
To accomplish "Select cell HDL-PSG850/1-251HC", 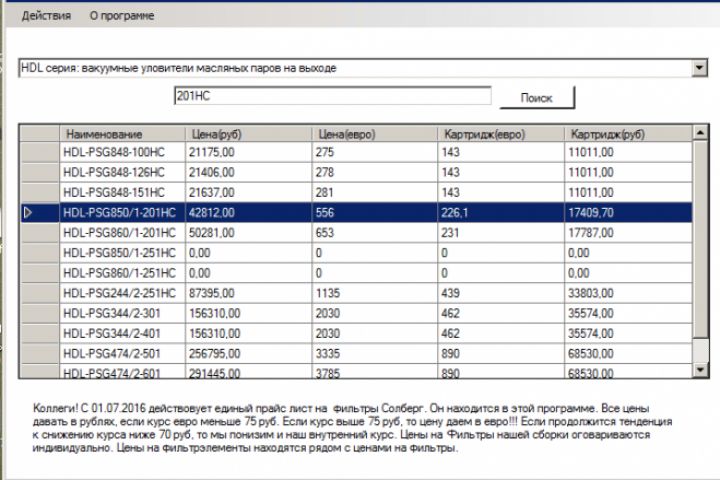I will coord(123,253).
